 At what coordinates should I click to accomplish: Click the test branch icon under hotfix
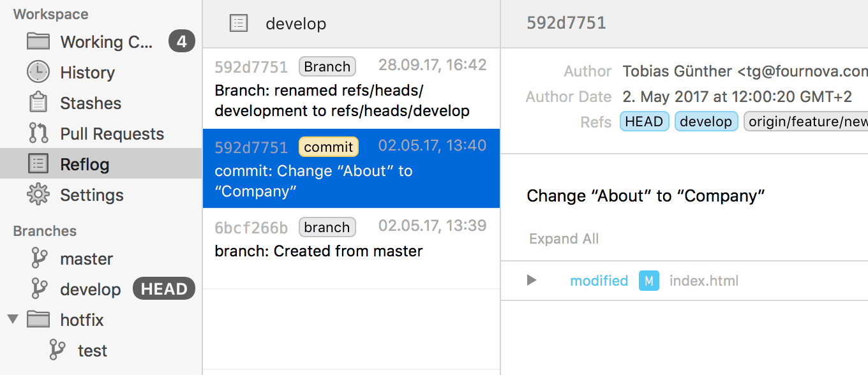click(x=57, y=350)
